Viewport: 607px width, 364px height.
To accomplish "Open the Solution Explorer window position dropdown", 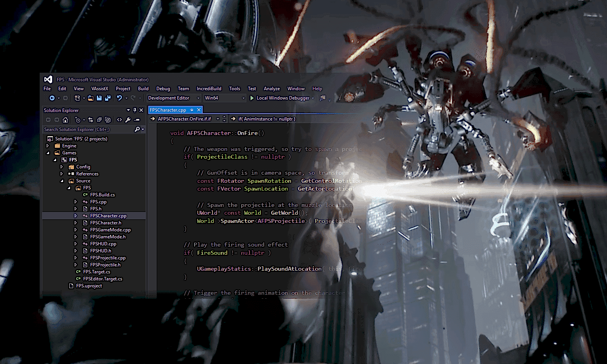I will (x=128, y=110).
